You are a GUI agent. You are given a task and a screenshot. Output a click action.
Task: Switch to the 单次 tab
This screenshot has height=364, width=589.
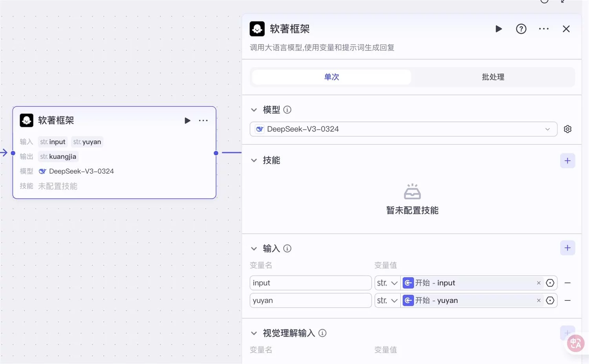(331, 77)
